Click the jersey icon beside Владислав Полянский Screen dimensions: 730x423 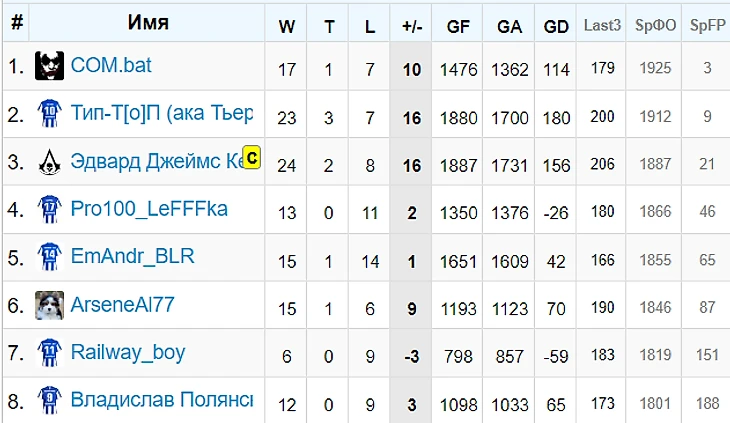49,400
